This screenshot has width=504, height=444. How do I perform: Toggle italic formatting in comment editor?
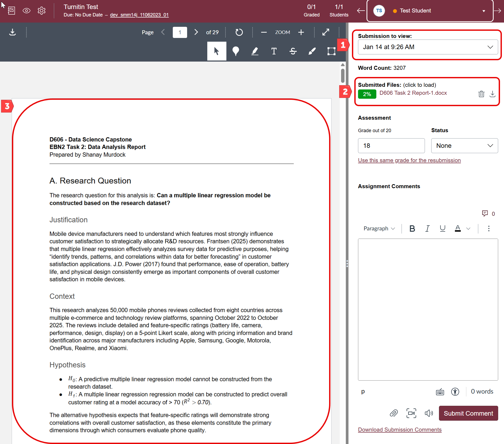pos(427,228)
